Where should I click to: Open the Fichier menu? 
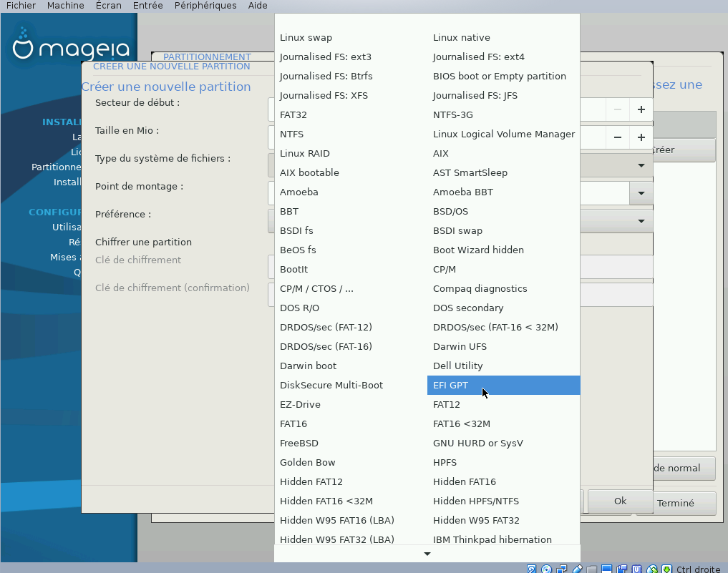(x=21, y=6)
